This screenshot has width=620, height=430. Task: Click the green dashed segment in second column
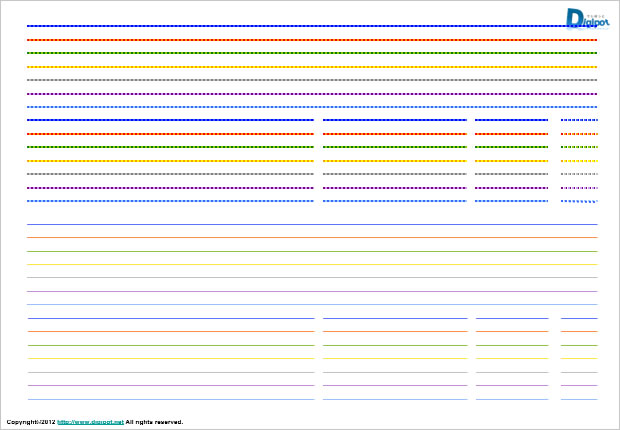(394, 147)
